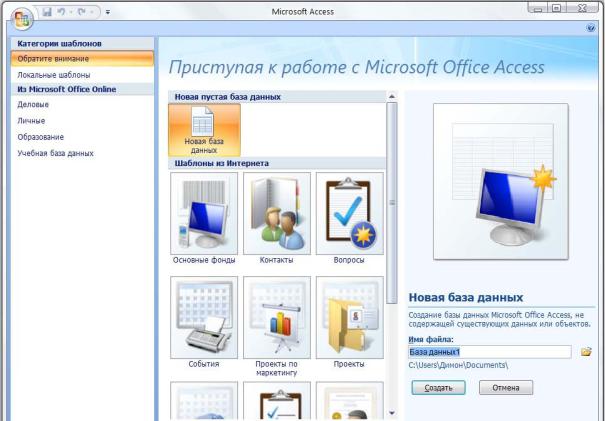Viewport: 605px width, 421px height.
Task: Click the Отмена button
Action: point(506,387)
